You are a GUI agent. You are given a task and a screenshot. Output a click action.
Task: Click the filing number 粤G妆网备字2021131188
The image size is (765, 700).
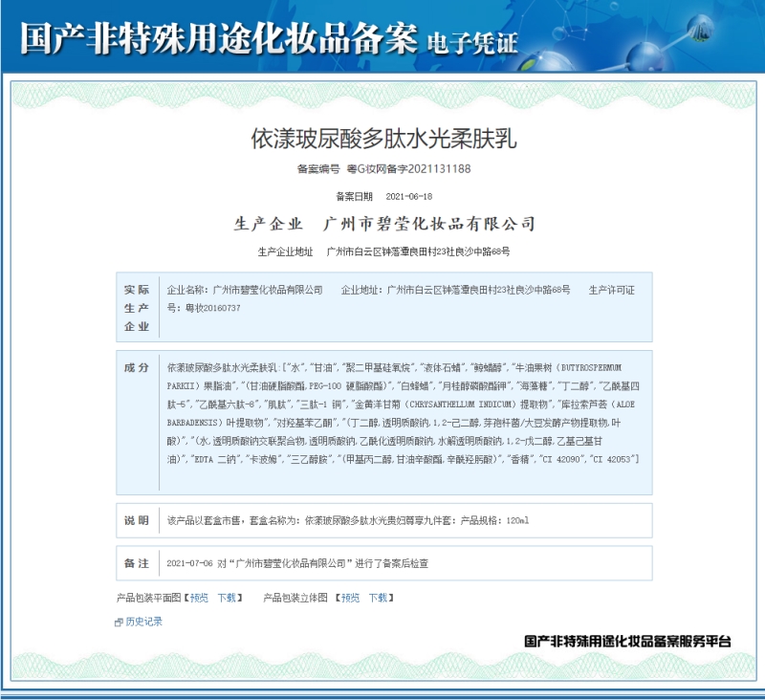point(408,169)
